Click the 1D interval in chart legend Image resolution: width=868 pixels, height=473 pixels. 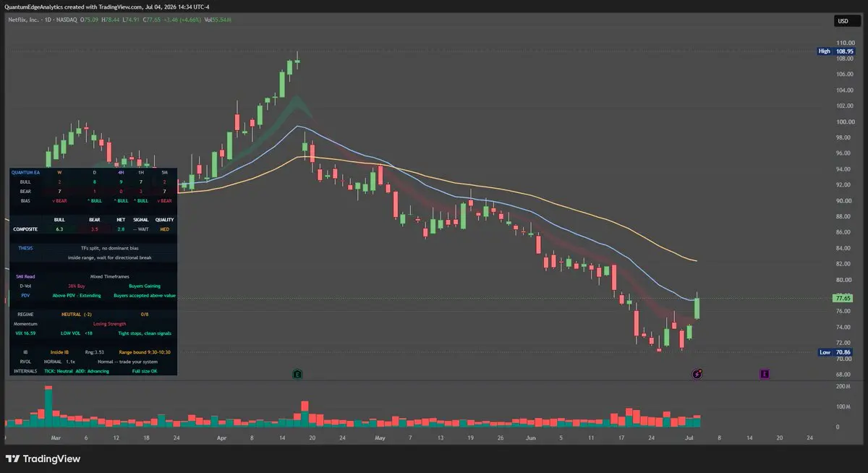47,20
